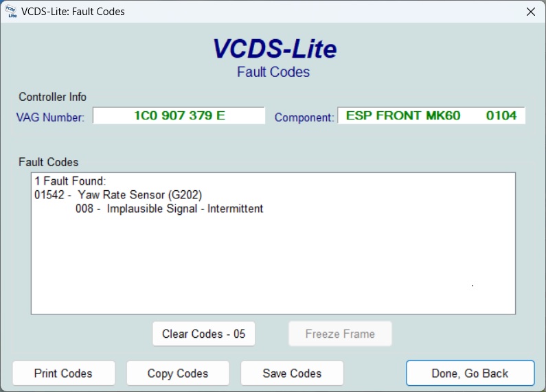Viewport: 546px width, 392px height.
Task: Click the VCDS-Lite title bar app icon
Action: point(11,12)
